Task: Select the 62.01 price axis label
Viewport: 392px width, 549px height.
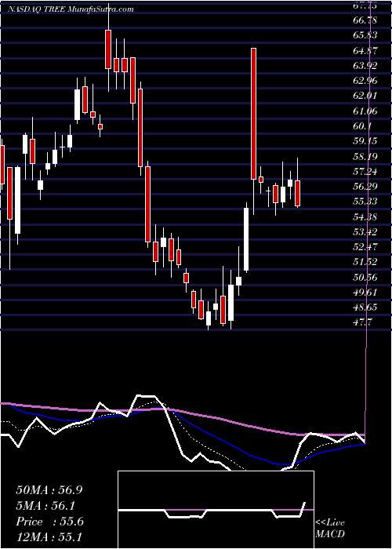Action: 365,96
